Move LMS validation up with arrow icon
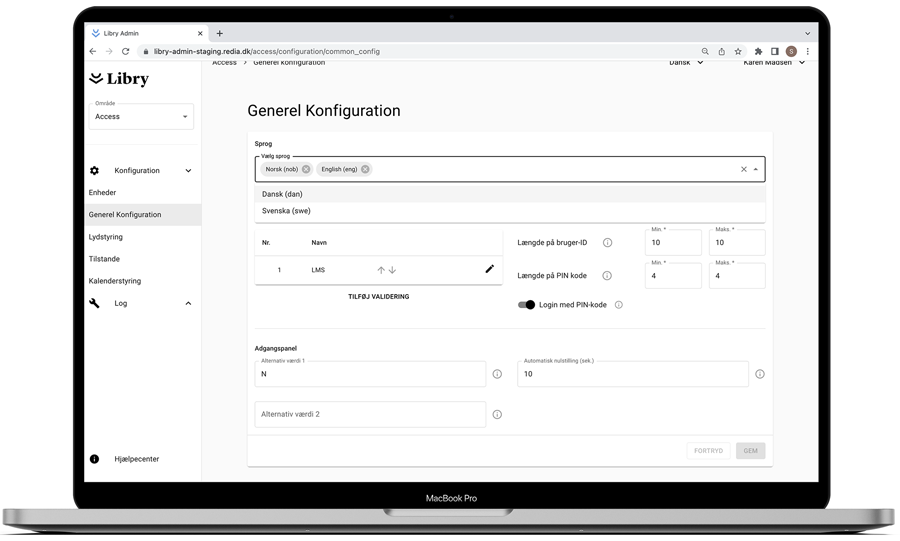This screenshot has width=900, height=541. point(381,270)
